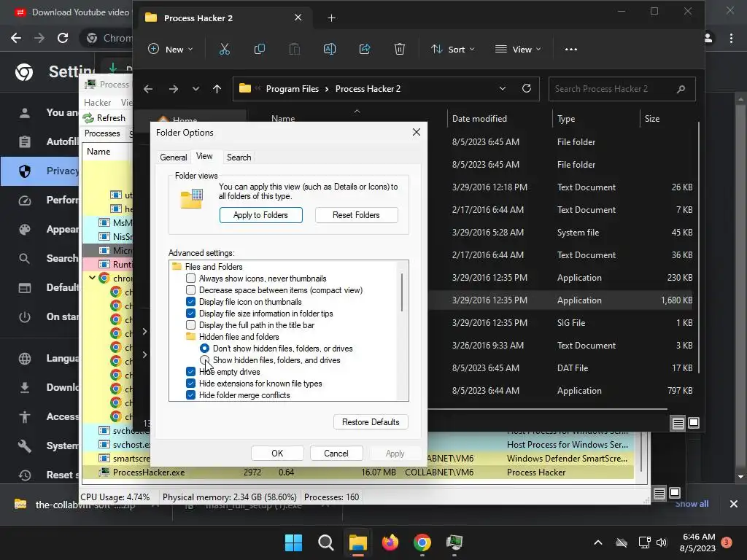Uncheck Hide extensions for known file types
Screen dimensions: 747x560
click(x=190, y=384)
